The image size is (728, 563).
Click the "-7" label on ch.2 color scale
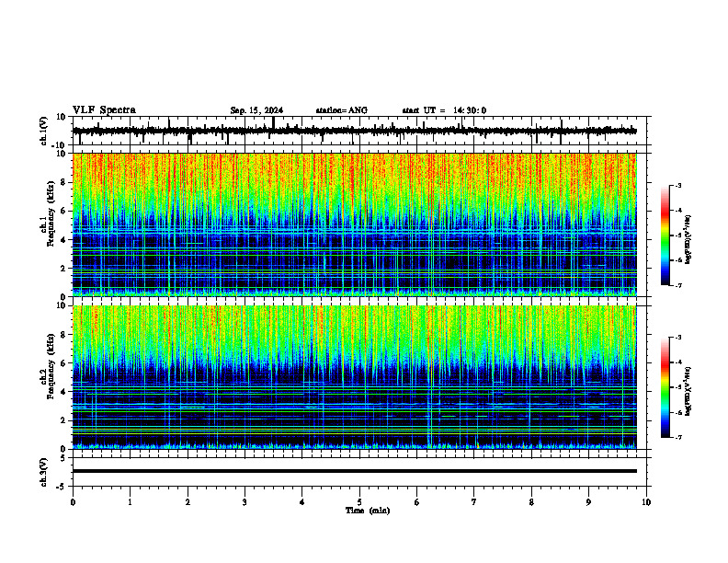pos(678,437)
